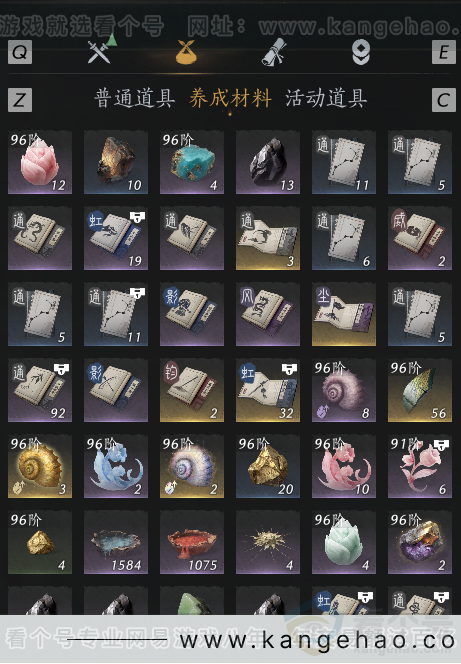Open the coin currency category icon
The image size is (461, 664).
pyautogui.click(x=361, y=53)
